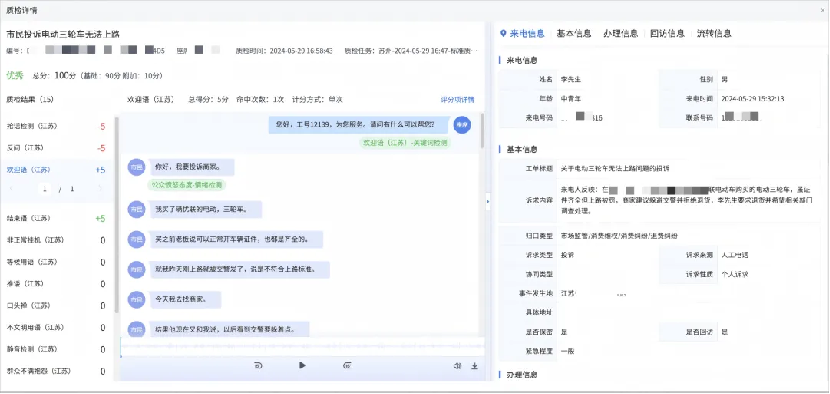Screen dimensions: 830x394
Task: Open the 流转信息 tab
Action: click(714, 33)
